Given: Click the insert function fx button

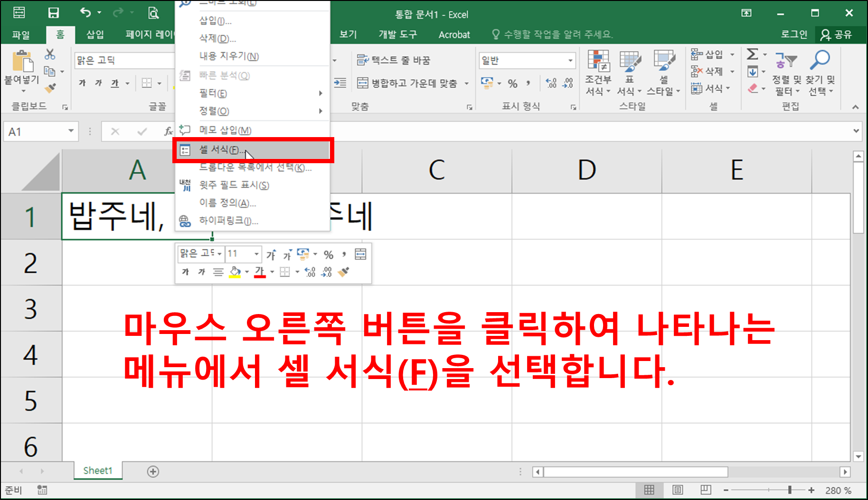Looking at the screenshot, I should 168,131.
